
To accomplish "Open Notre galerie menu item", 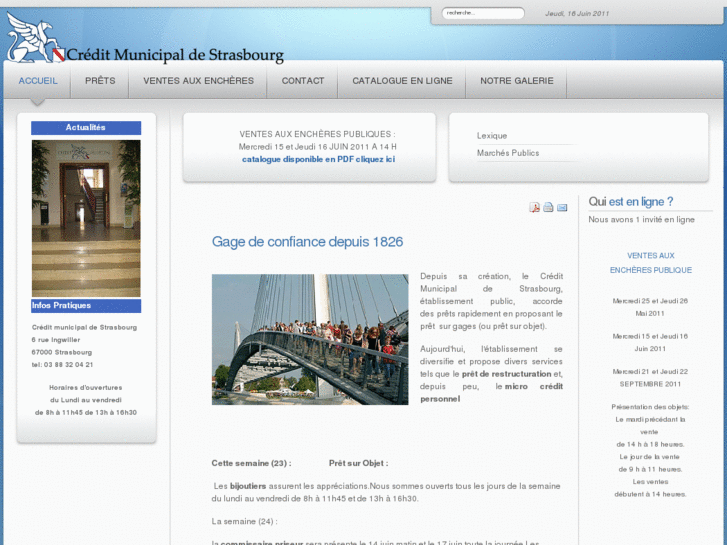I will (517, 81).
